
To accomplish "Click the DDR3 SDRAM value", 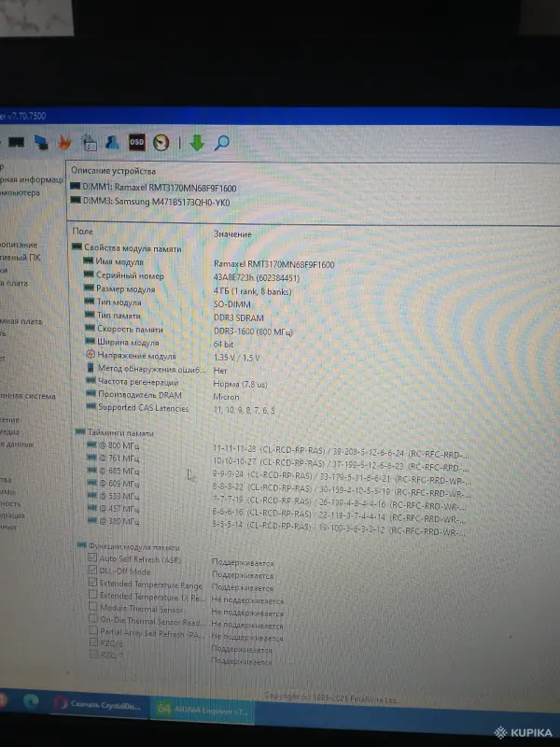I will point(239,317).
